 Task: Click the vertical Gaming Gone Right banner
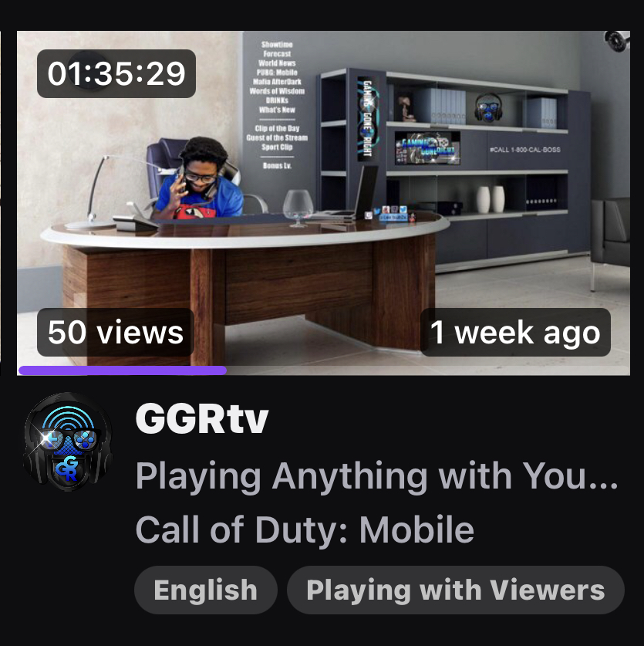coord(367,118)
